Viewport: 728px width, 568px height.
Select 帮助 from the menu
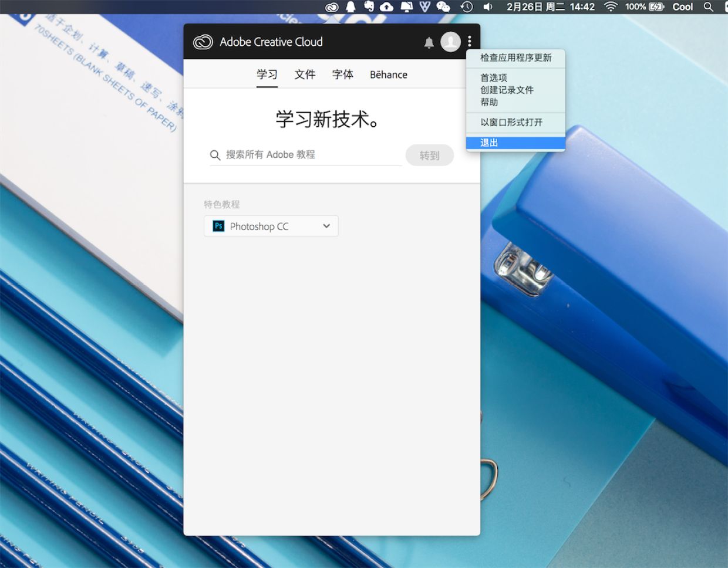(x=516, y=102)
